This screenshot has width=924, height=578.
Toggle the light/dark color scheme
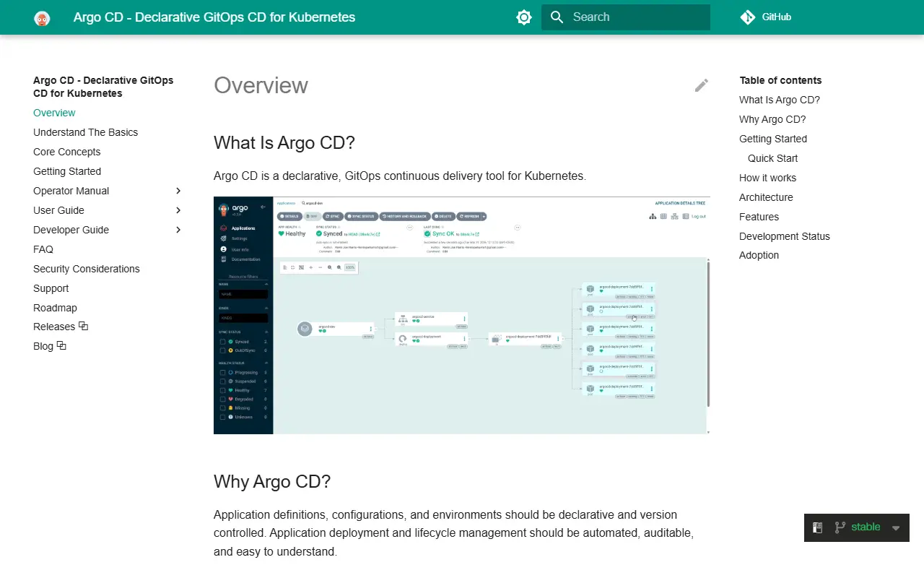click(x=524, y=17)
